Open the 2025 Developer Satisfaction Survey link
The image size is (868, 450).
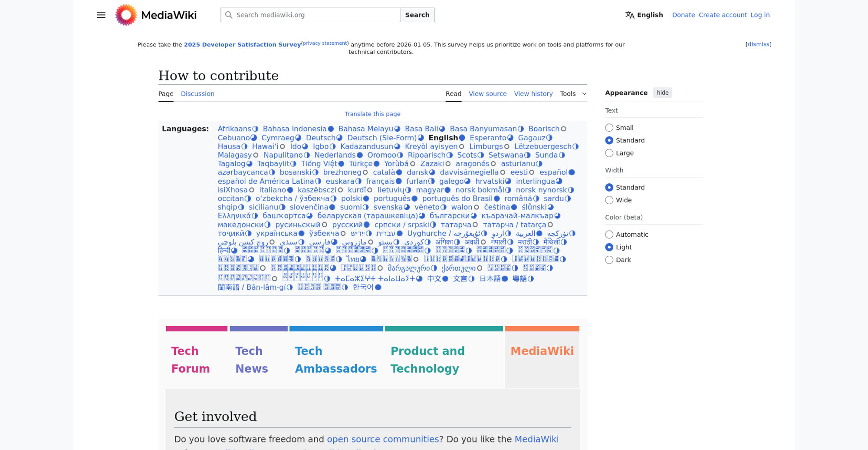[x=242, y=44]
